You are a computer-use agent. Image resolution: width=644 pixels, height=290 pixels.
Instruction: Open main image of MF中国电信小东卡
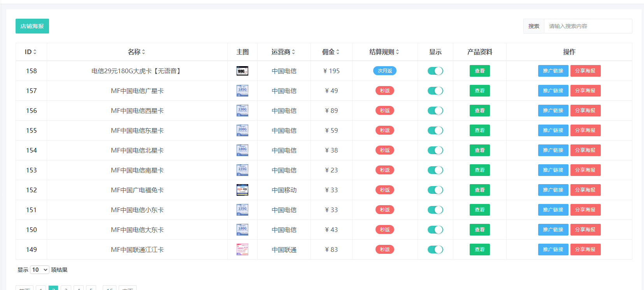pos(242,210)
